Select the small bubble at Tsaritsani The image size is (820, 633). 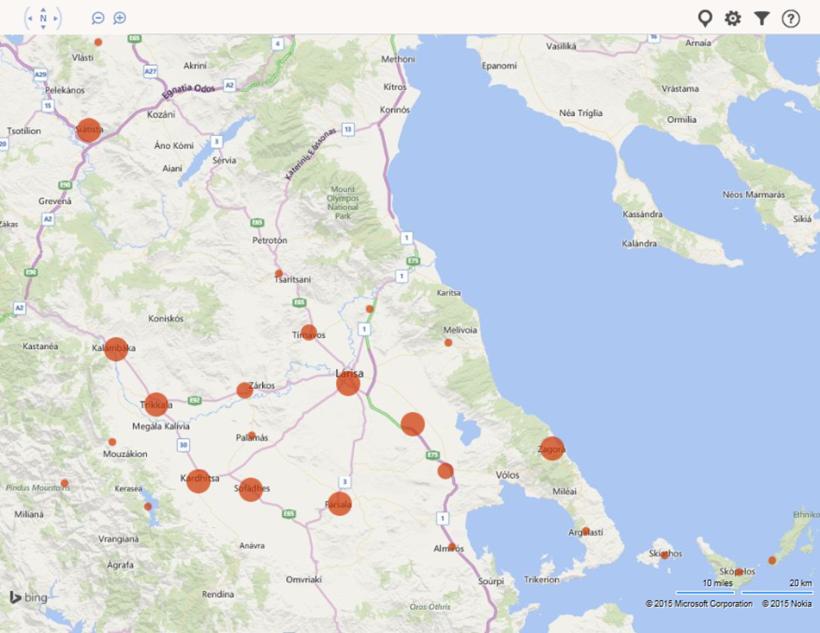[x=279, y=274]
